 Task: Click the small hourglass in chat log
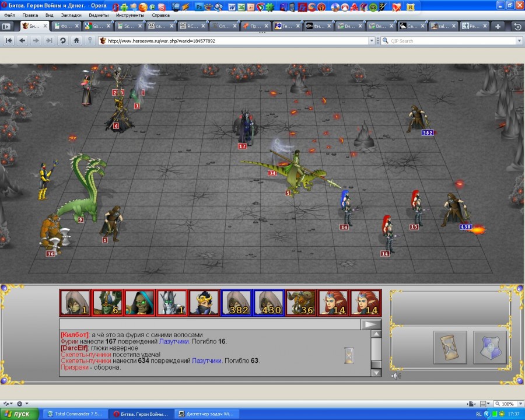(x=349, y=355)
